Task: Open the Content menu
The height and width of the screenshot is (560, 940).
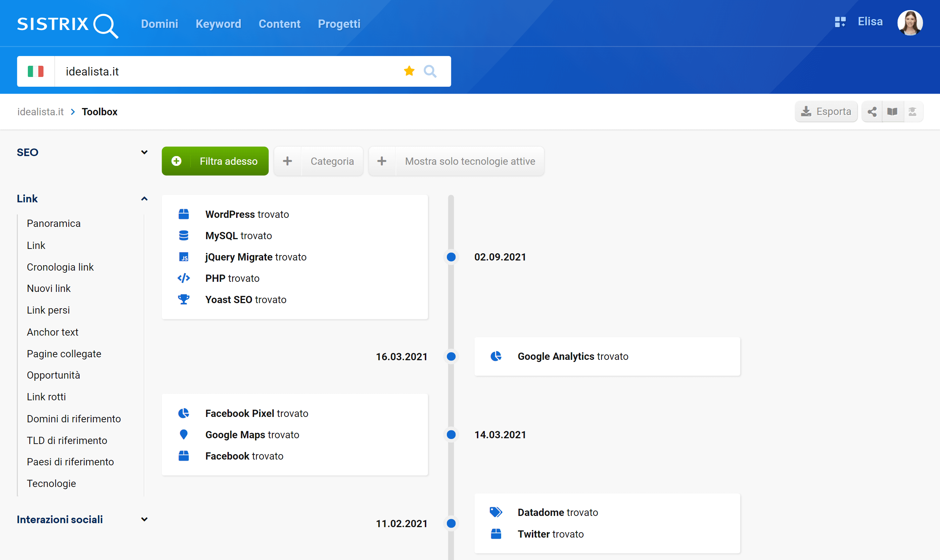Action: [280, 24]
